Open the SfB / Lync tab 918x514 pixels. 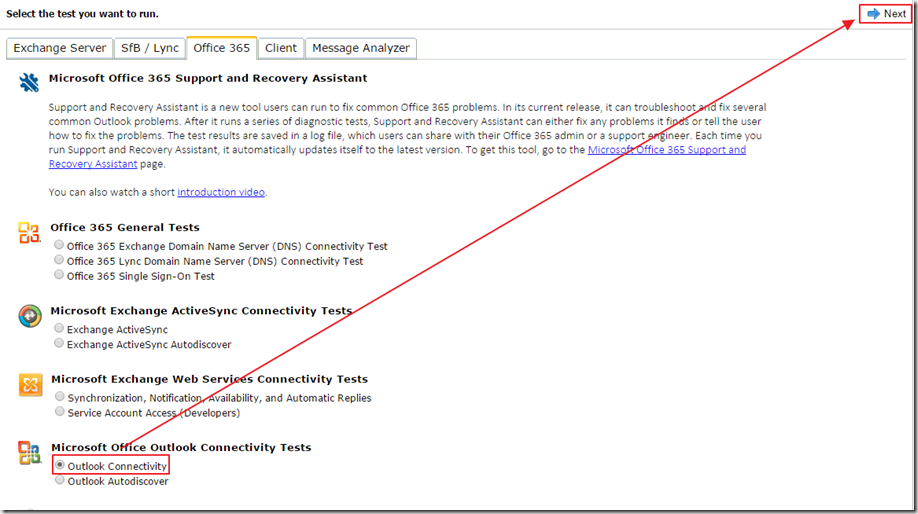[150, 48]
